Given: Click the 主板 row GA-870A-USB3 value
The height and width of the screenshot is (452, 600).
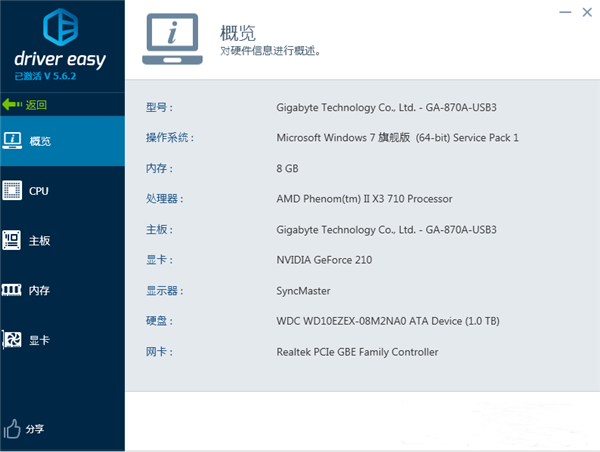Looking at the screenshot, I should tap(386, 230).
